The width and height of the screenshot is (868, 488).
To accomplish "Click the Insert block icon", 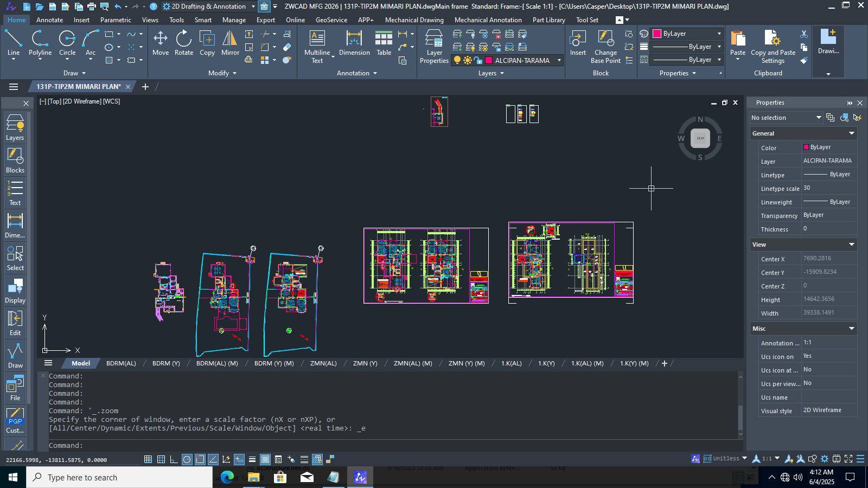I will point(578,43).
